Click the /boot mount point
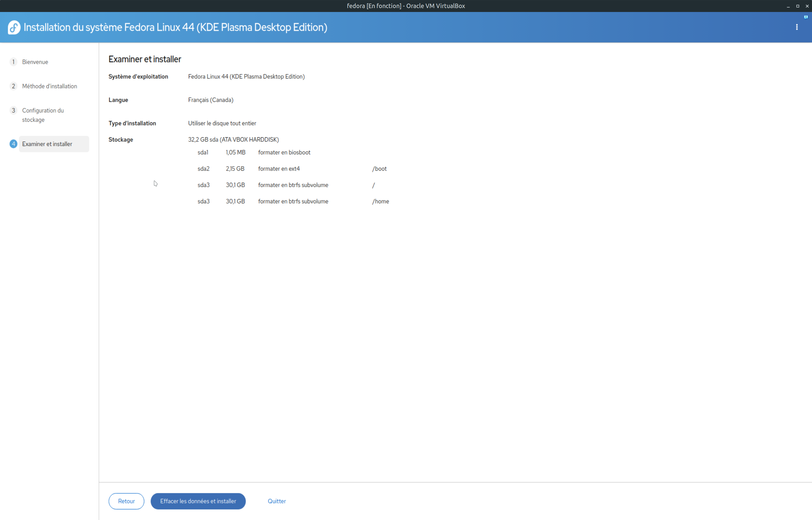Image resolution: width=812 pixels, height=520 pixels. pos(379,169)
